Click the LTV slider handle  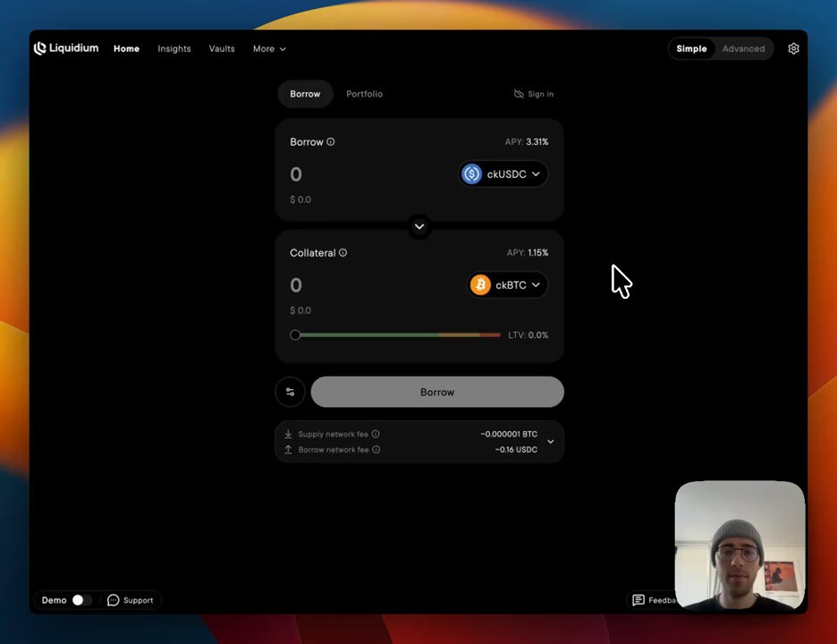[295, 335]
